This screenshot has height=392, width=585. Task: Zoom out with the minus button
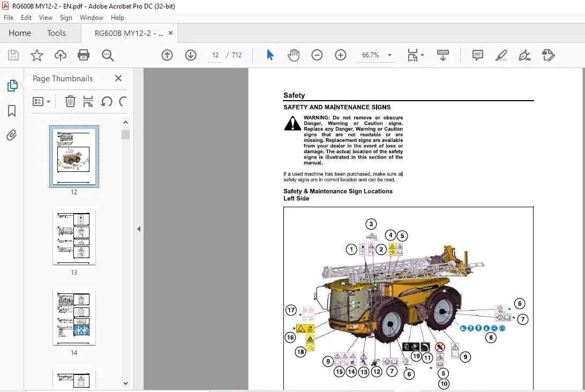317,55
